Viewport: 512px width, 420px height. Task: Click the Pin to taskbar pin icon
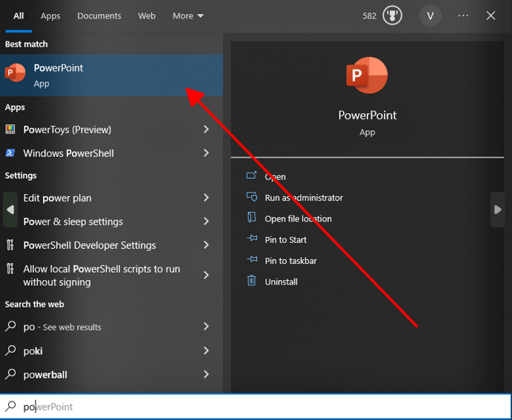pyautogui.click(x=251, y=261)
